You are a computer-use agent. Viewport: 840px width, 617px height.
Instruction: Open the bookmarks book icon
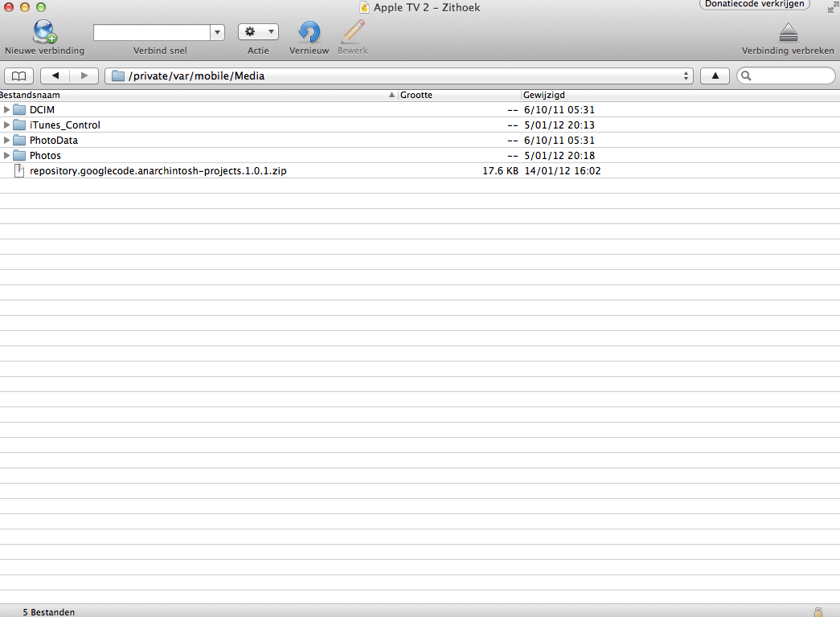[18, 76]
